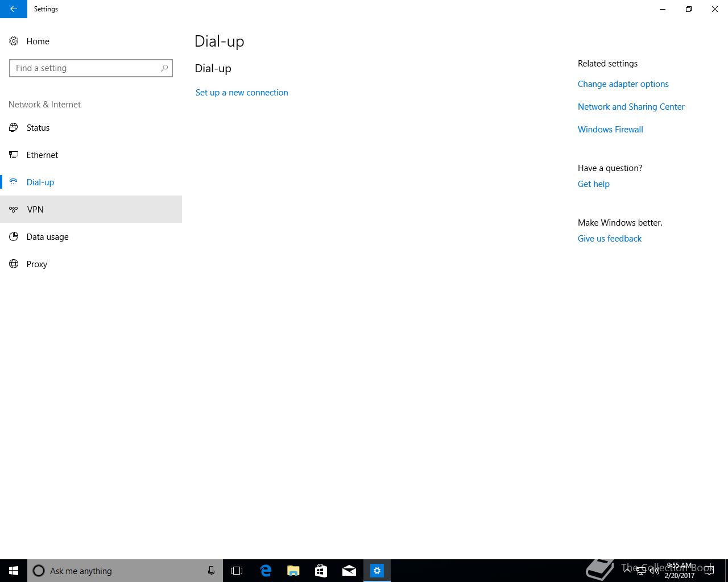728x582 pixels.
Task: Click the Get help link
Action: point(593,184)
